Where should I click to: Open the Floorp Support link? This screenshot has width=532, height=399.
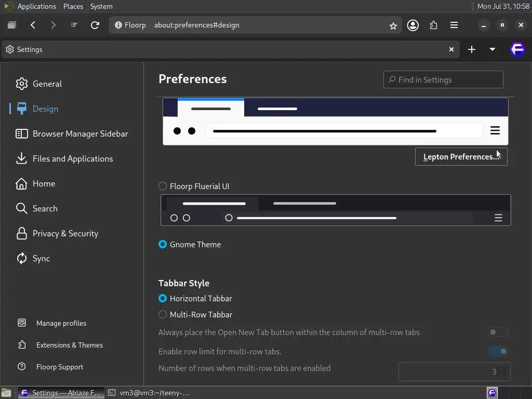click(59, 367)
